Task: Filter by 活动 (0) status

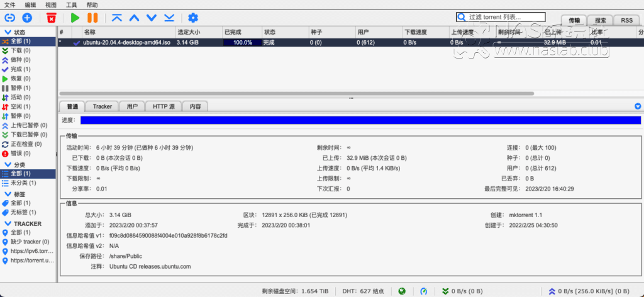Action: point(28,98)
